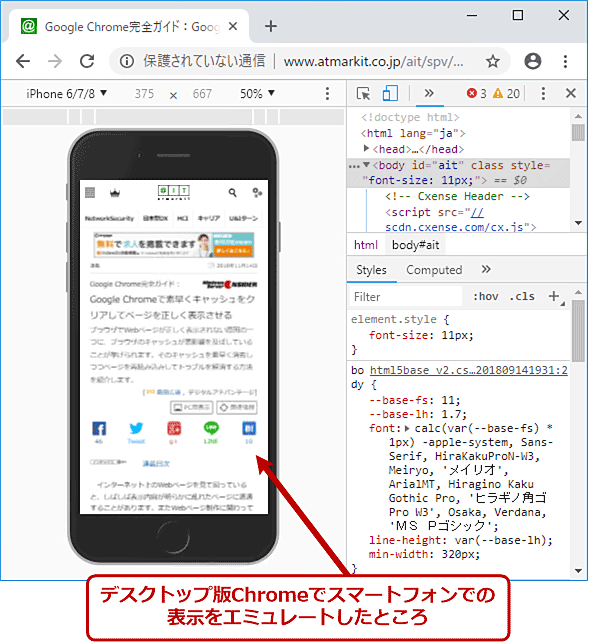Click the @IT logo in emulated page
589x642 pixels.
pos(174,192)
